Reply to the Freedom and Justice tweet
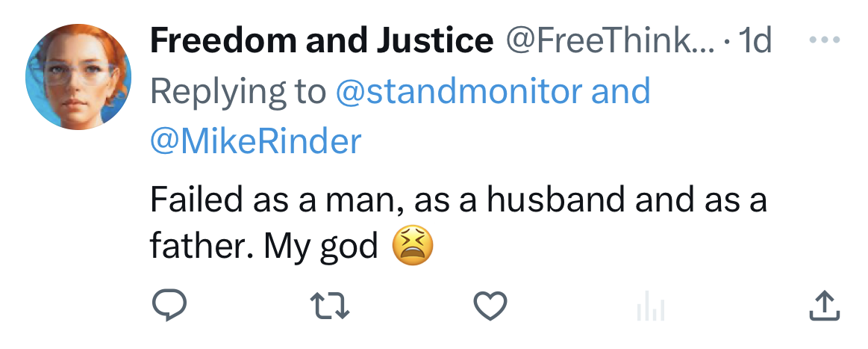 168,306
